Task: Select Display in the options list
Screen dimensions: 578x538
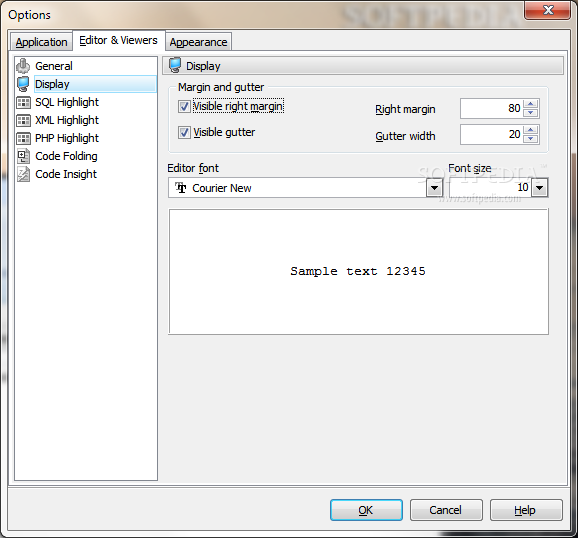Action: [x=95, y=84]
